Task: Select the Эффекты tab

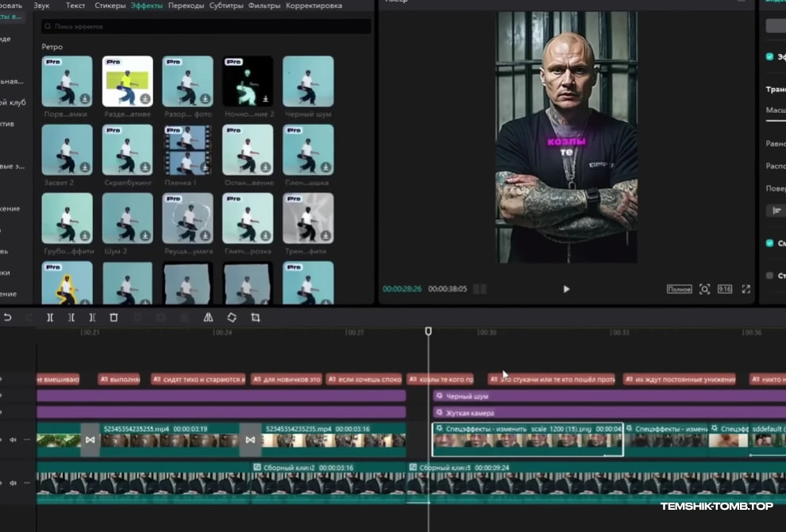Action: [146, 6]
